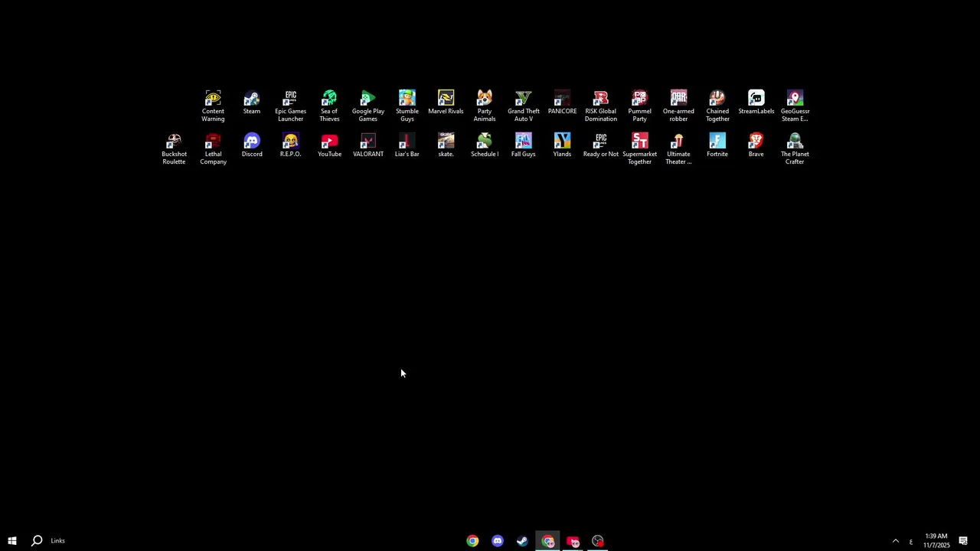The width and height of the screenshot is (980, 551).
Task: Select the Ultimate Theater icon
Action: coord(678,148)
